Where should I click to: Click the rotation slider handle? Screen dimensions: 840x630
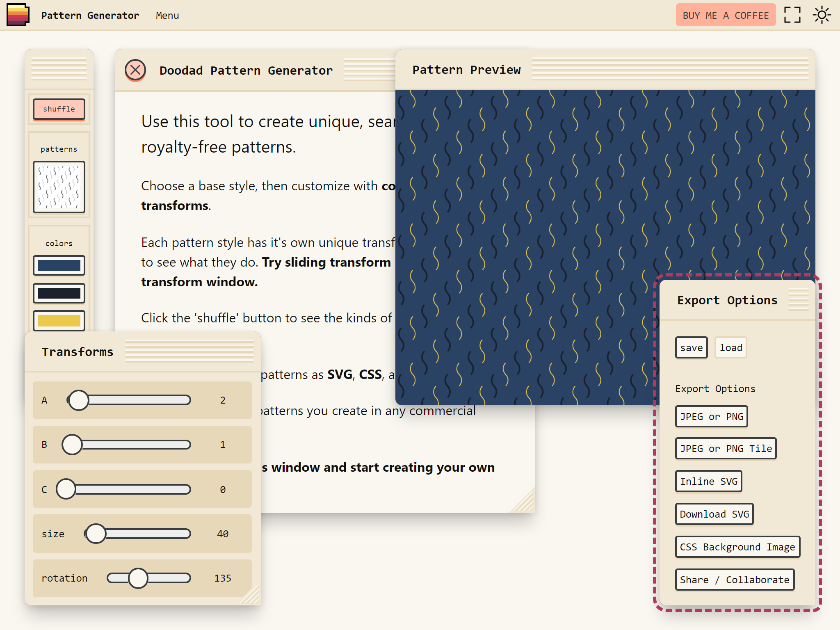139,578
